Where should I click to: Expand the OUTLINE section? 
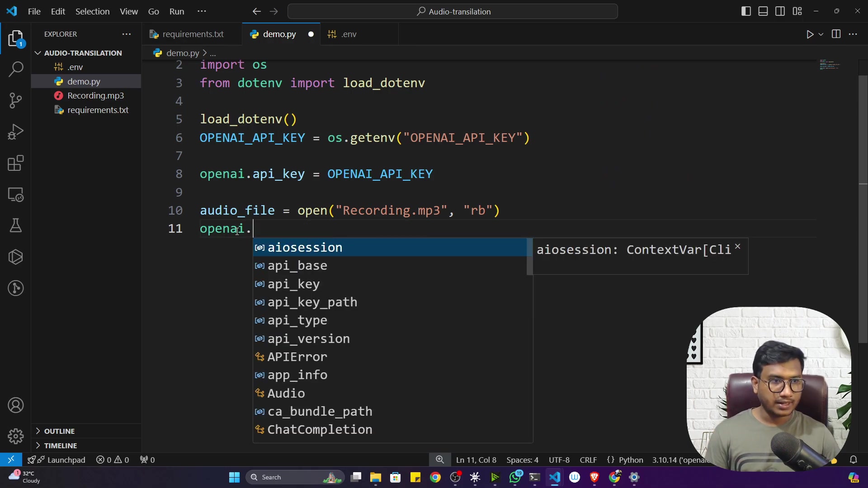tap(59, 431)
